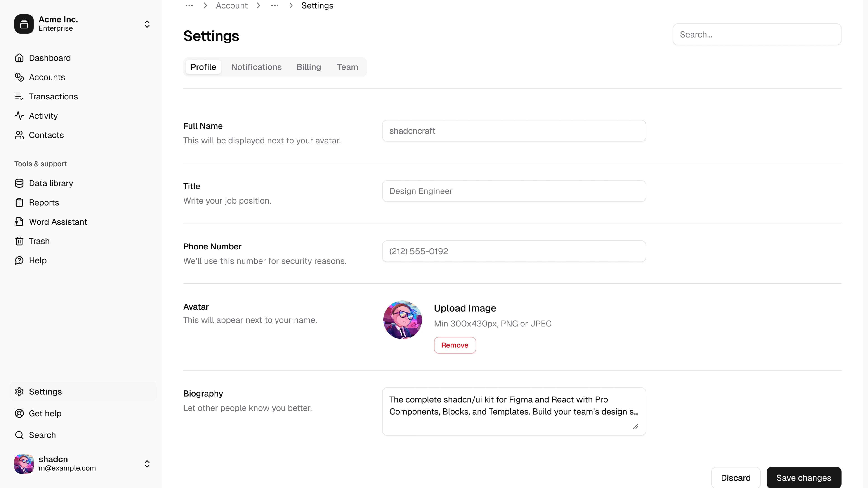Click the avatar profile thumbnail
The width and height of the screenshot is (868, 488).
click(x=402, y=320)
